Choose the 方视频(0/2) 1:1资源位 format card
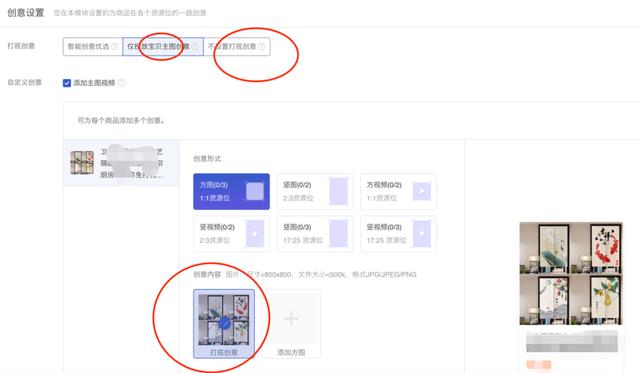 pos(398,191)
